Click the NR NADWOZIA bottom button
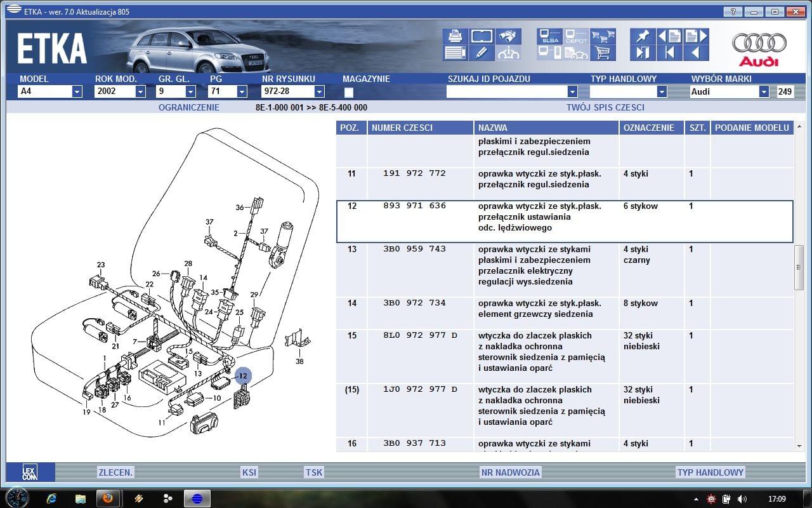This screenshot has width=812, height=508. [x=511, y=472]
